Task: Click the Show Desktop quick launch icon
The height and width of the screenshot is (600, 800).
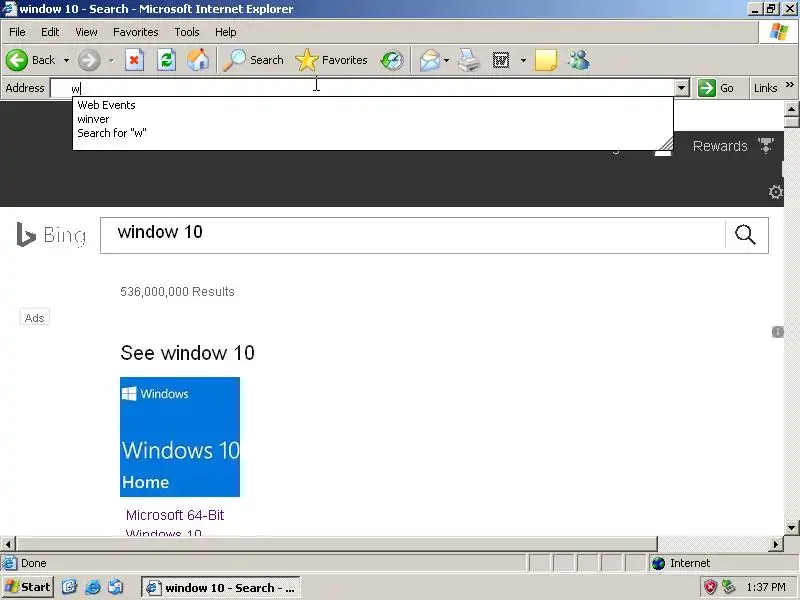Action: [x=69, y=587]
